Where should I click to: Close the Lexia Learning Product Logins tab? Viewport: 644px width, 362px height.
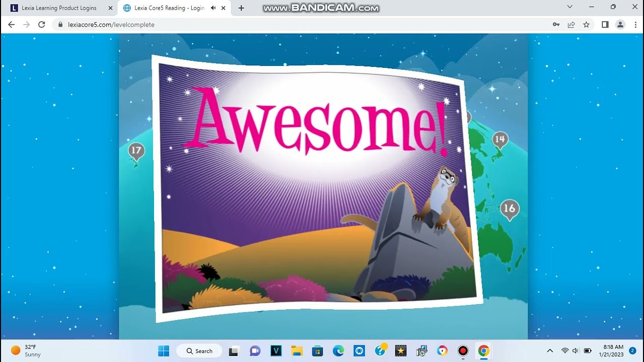[110, 8]
